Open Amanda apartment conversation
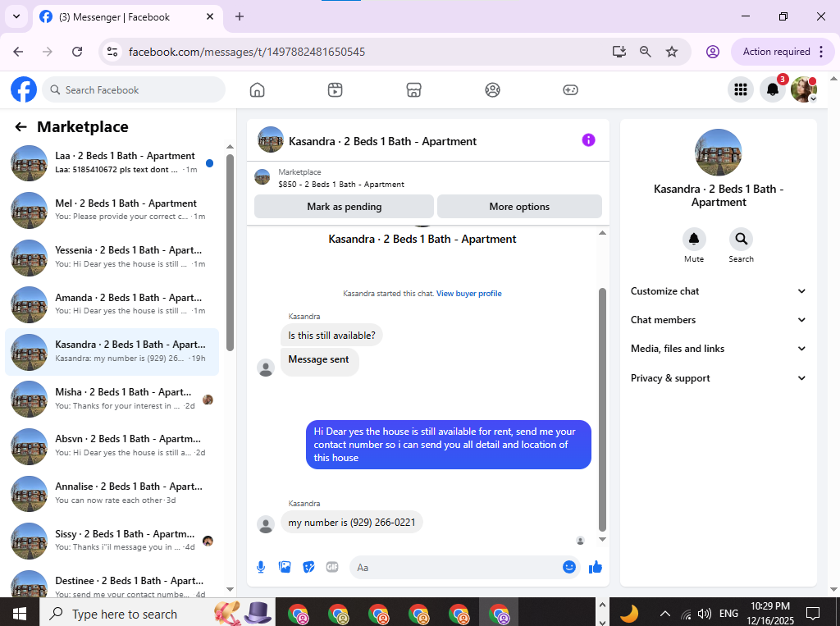This screenshot has height=626, width=840. [112, 304]
